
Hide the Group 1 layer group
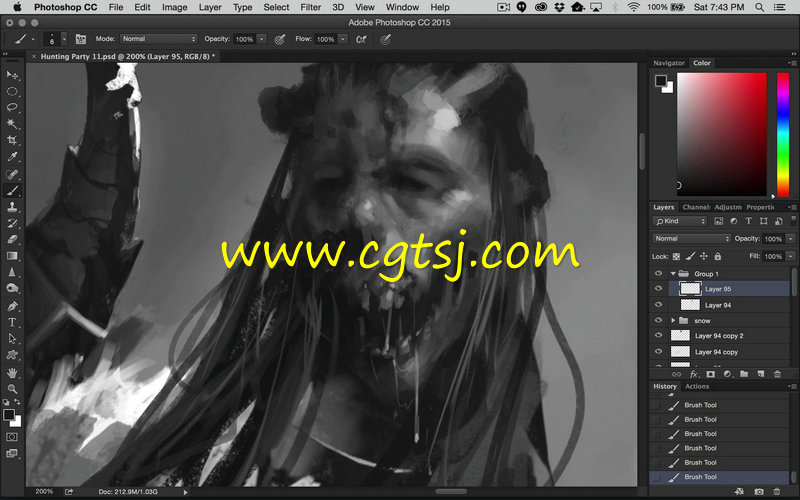[x=658, y=273]
